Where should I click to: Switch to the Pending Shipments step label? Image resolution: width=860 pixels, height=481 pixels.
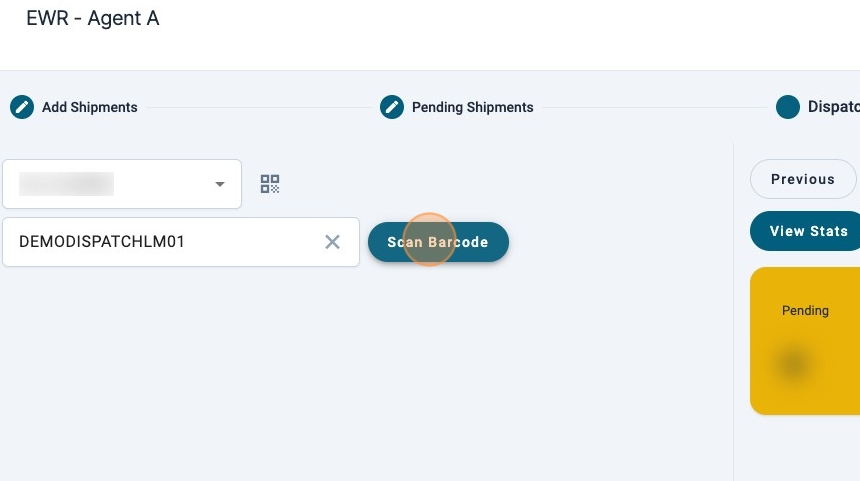472,107
